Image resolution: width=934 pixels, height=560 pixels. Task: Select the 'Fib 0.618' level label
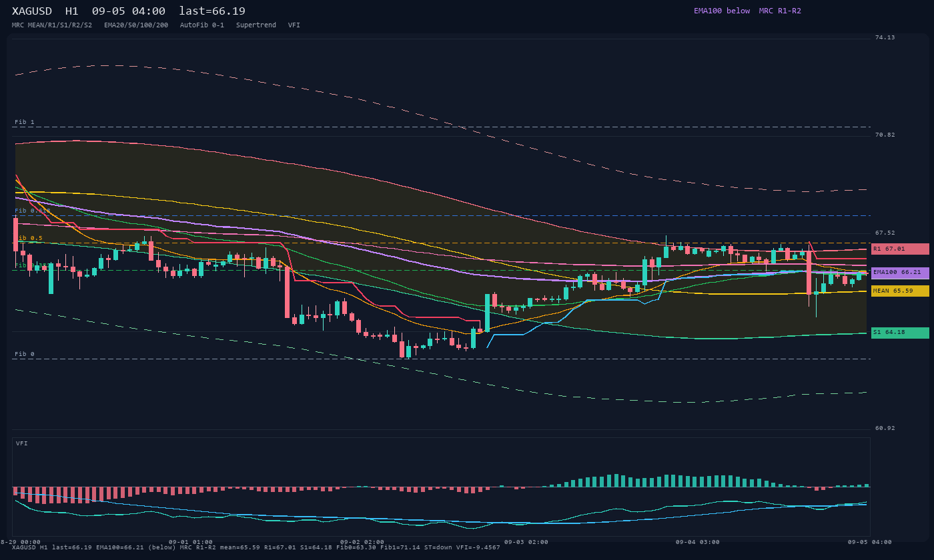[x=33, y=211]
